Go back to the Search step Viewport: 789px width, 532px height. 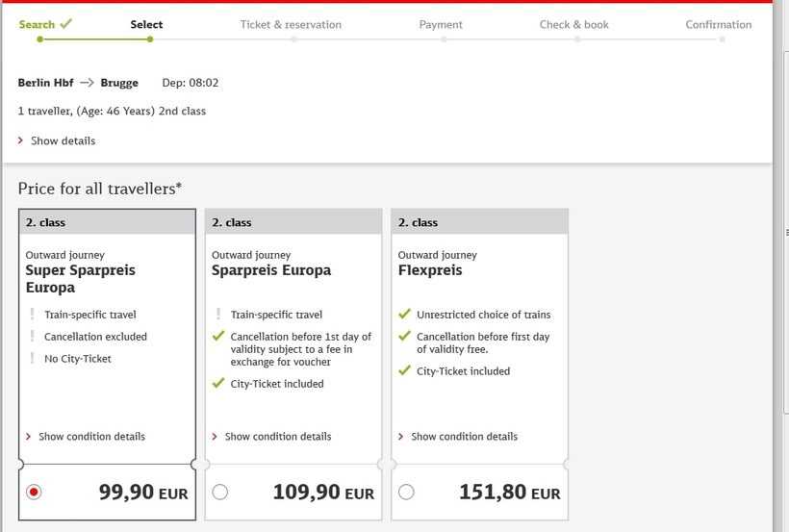point(37,24)
